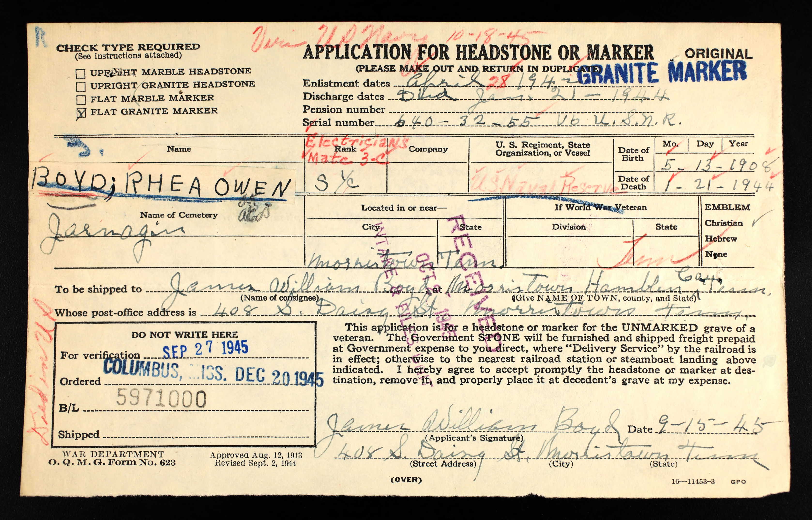Check the Upright Marble Headstone box
The height and width of the screenshot is (520, 812).
point(81,74)
